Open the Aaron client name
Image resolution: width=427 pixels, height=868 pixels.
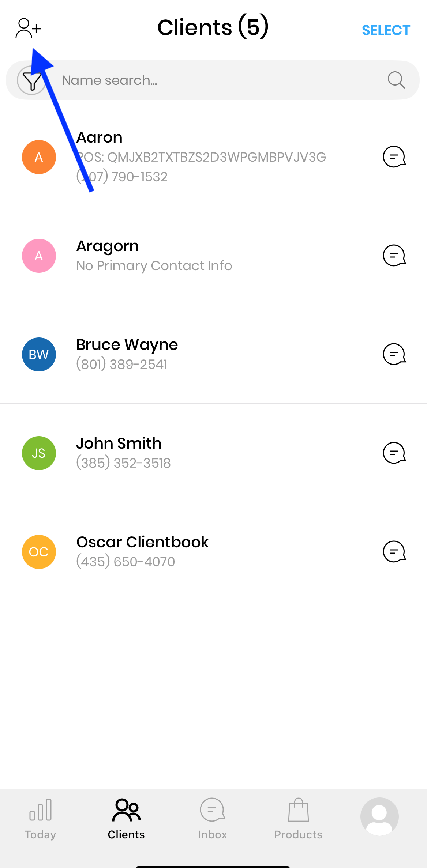pyautogui.click(x=100, y=137)
